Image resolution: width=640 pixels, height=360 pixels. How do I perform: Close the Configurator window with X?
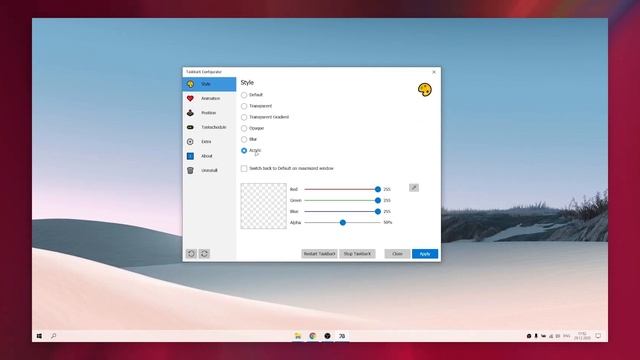[x=434, y=72]
